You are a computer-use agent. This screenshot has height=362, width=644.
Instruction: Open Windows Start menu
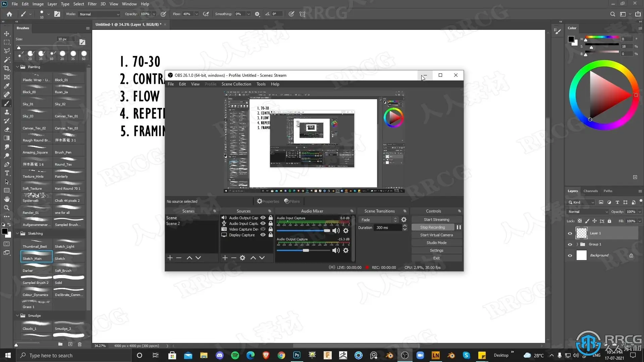click(8, 355)
